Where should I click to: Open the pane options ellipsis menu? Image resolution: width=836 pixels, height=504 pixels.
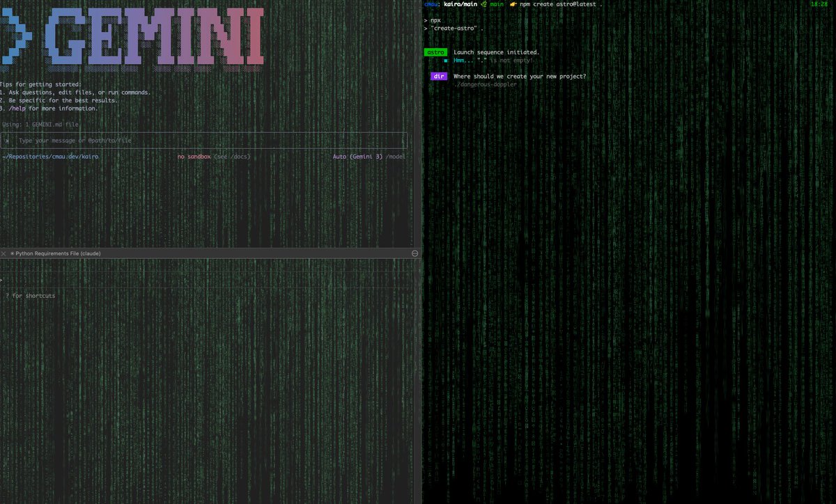pyautogui.click(x=415, y=253)
